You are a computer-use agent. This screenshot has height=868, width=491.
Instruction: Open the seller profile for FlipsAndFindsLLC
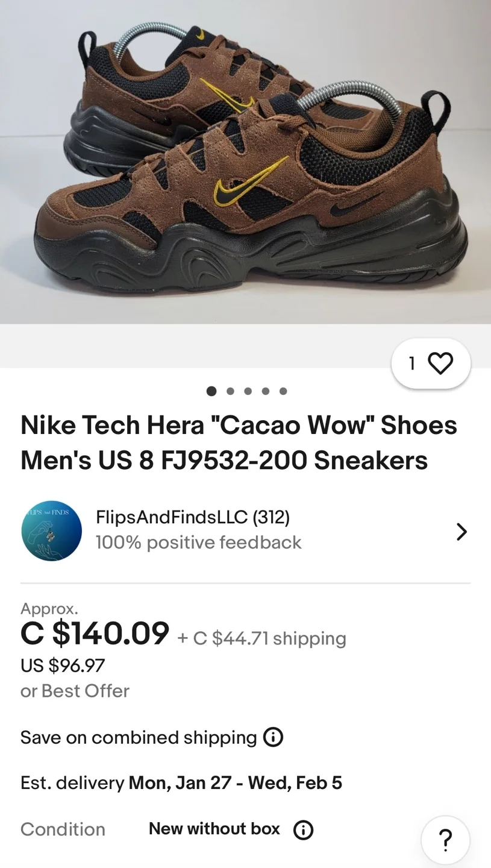[x=192, y=517]
